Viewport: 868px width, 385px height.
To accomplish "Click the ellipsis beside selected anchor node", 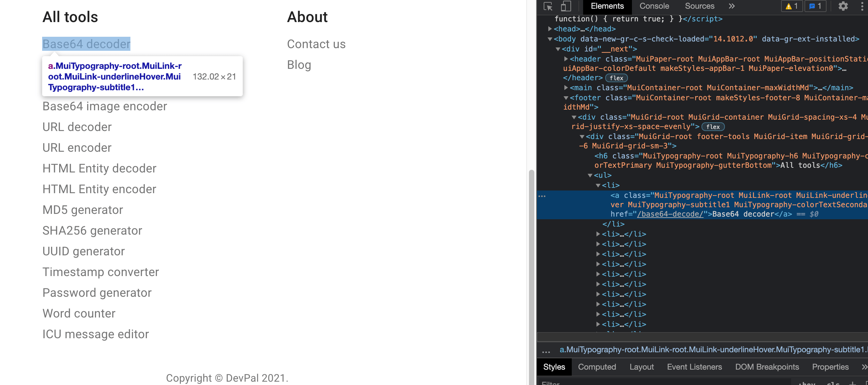I will click(x=542, y=196).
